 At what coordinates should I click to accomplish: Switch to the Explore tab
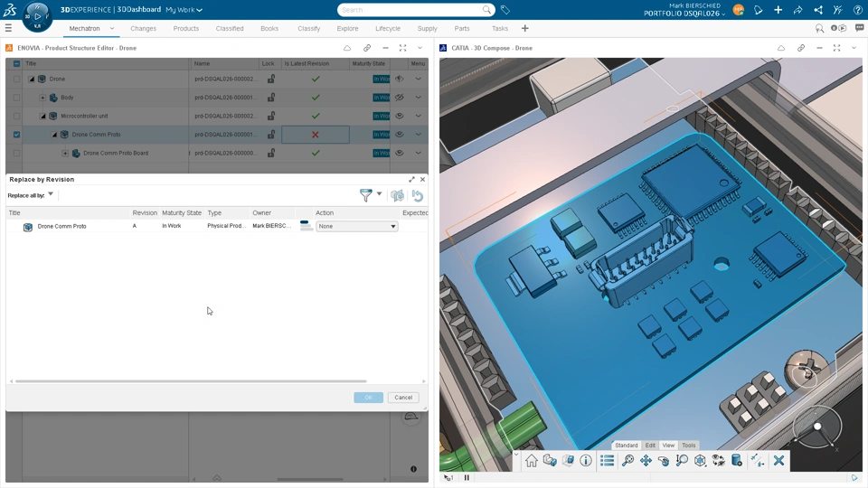click(x=347, y=28)
